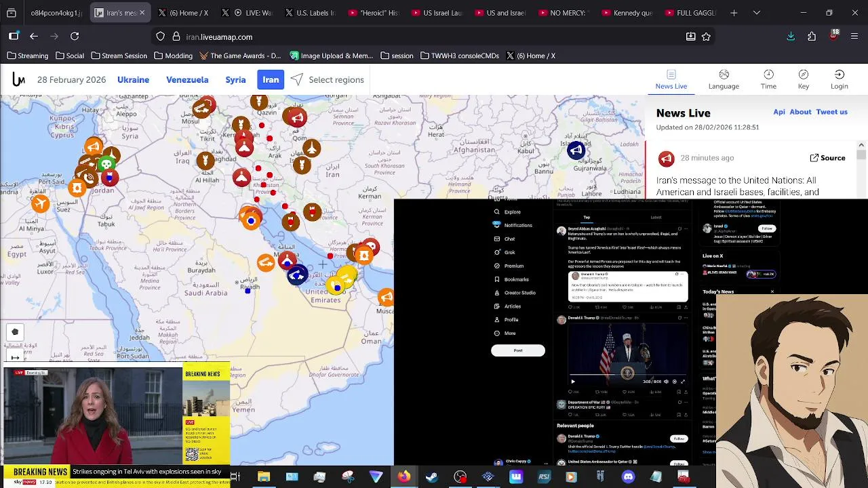Click the map layer toggle square button
This screenshot has width=868, height=488.
click(x=15, y=331)
